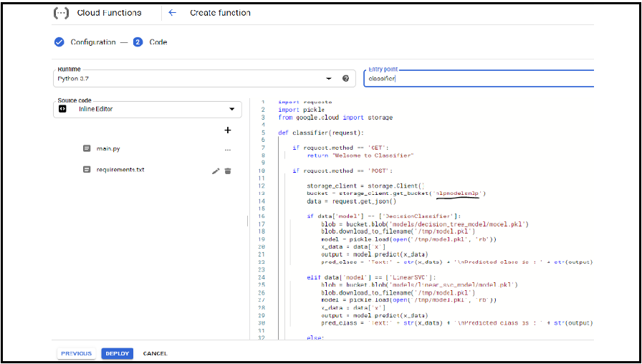
Task: Click line with ['DecisionClassifier'] condition
Action: [384, 216]
